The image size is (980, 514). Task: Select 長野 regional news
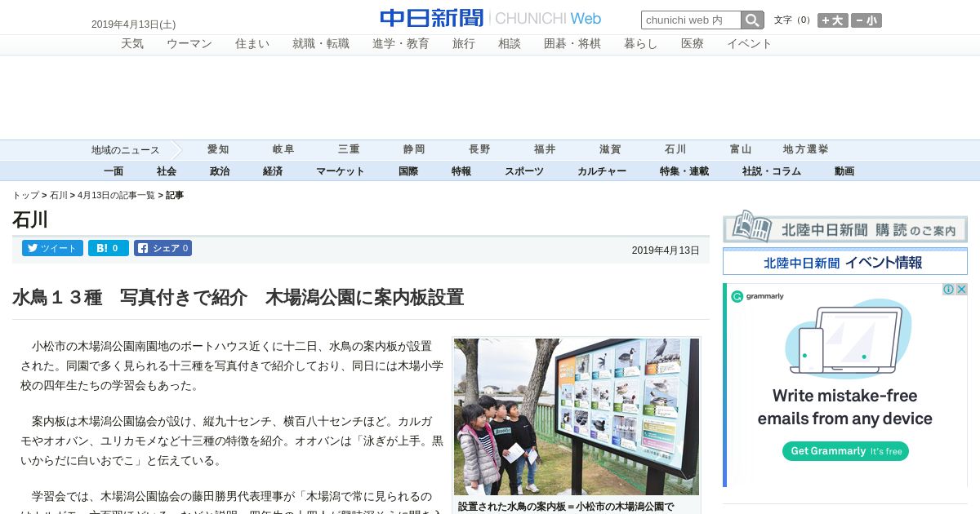point(479,150)
